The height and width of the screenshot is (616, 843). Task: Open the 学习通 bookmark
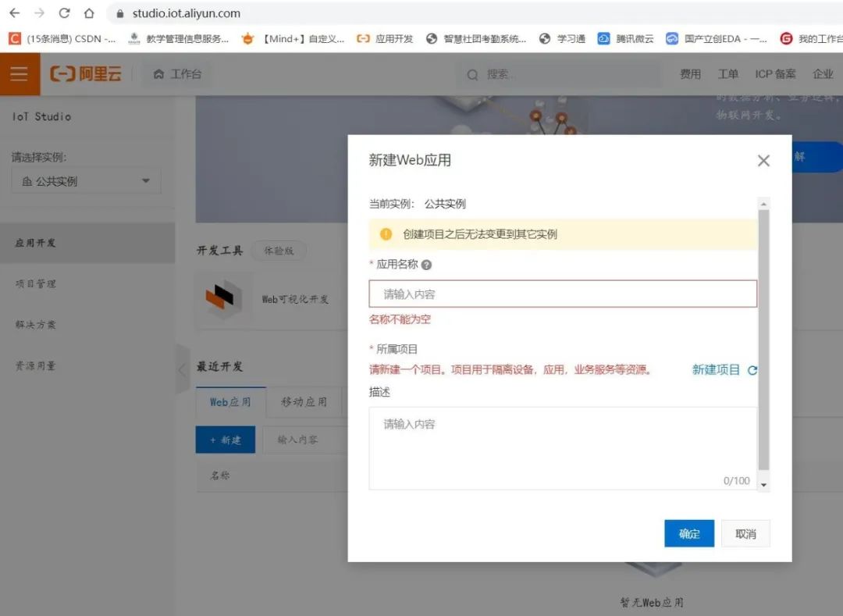tap(562, 39)
